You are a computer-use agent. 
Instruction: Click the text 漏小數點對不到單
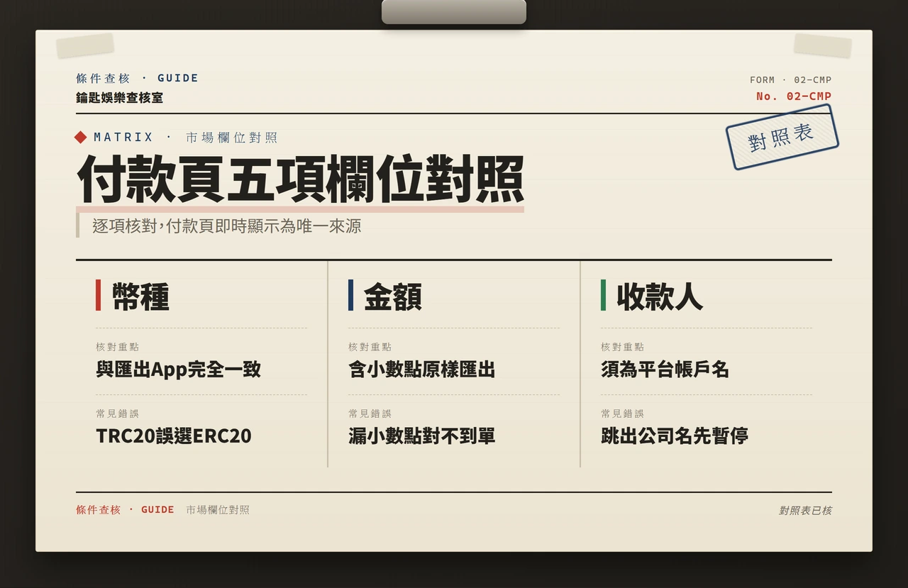[x=422, y=436]
